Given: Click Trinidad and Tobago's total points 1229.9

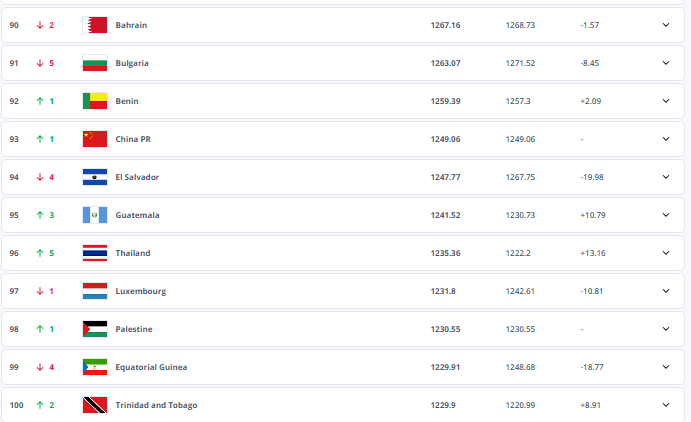Looking at the screenshot, I should [444, 405].
